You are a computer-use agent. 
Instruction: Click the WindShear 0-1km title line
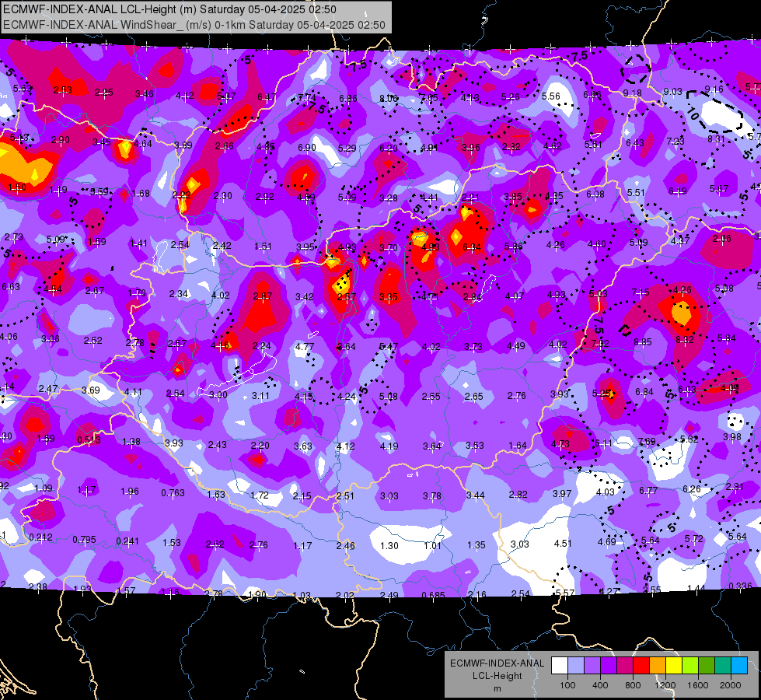click(194, 25)
